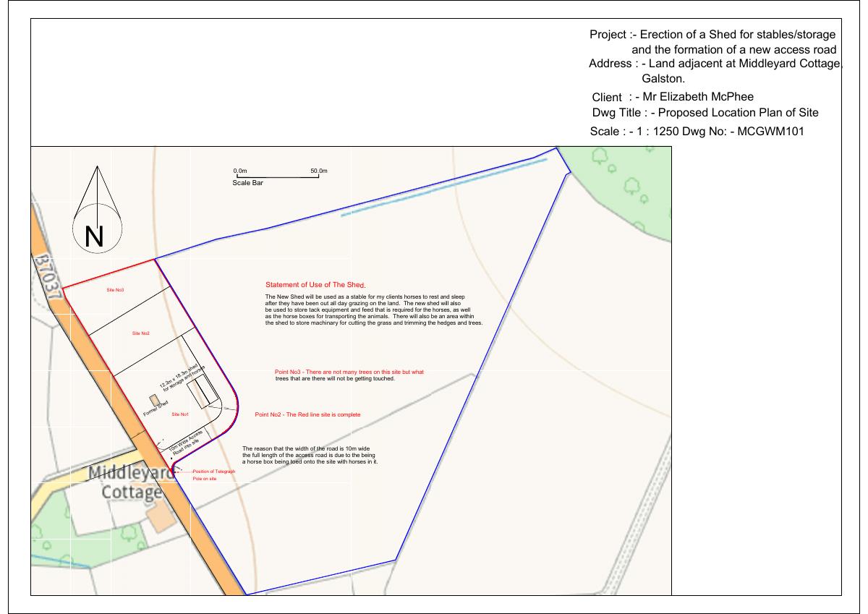Click the 'Address : - Land adjacent' line
The image size is (868, 614).
(x=716, y=64)
